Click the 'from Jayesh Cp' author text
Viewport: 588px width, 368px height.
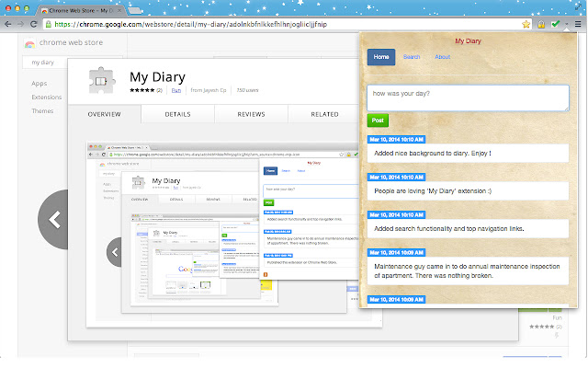point(209,90)
